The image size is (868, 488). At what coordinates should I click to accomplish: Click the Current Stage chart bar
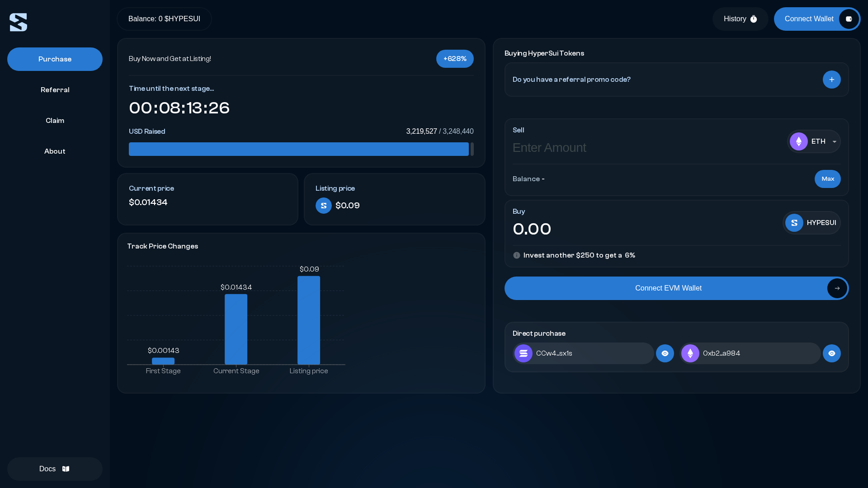236,329
